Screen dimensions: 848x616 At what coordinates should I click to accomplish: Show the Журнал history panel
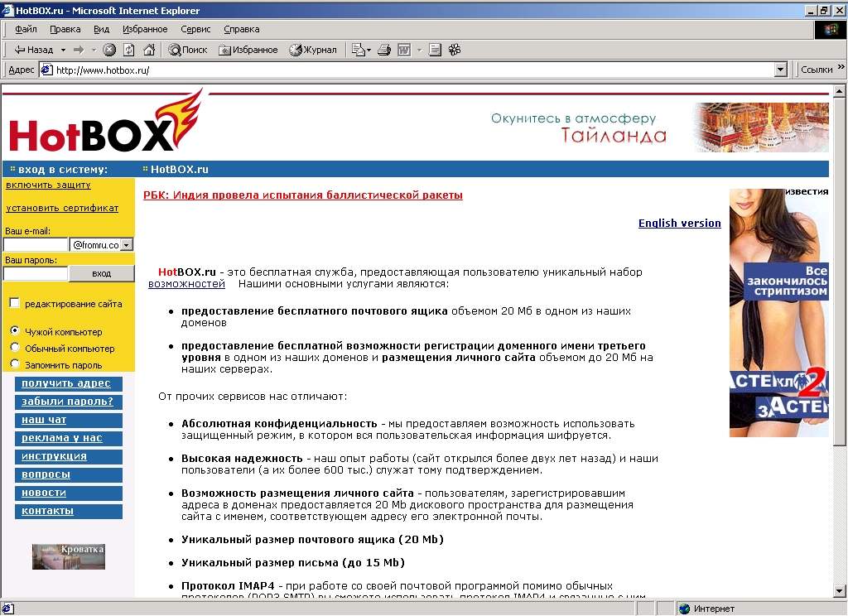[x=312, y=50]
